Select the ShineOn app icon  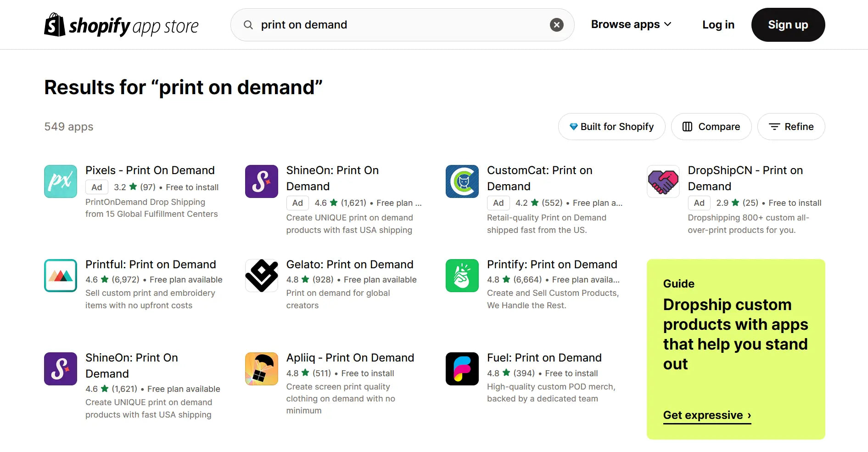click(261, 181)
